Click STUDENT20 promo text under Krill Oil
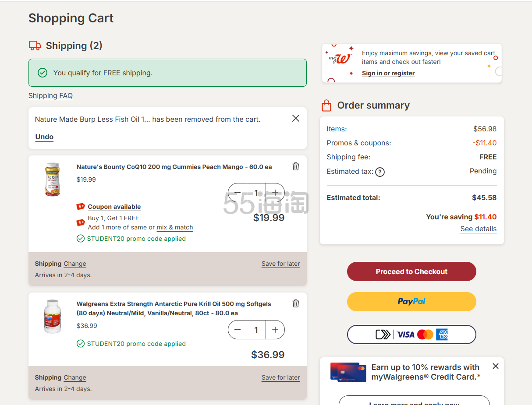This screenshot has width=532, height=405. pyautogui.click(x=136, y=344)
